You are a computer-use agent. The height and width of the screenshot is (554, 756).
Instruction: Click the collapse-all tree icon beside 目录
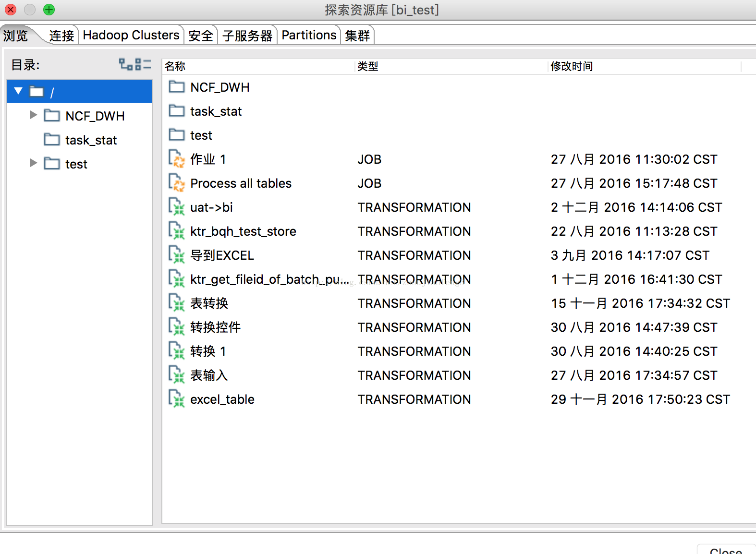[143, 64]
